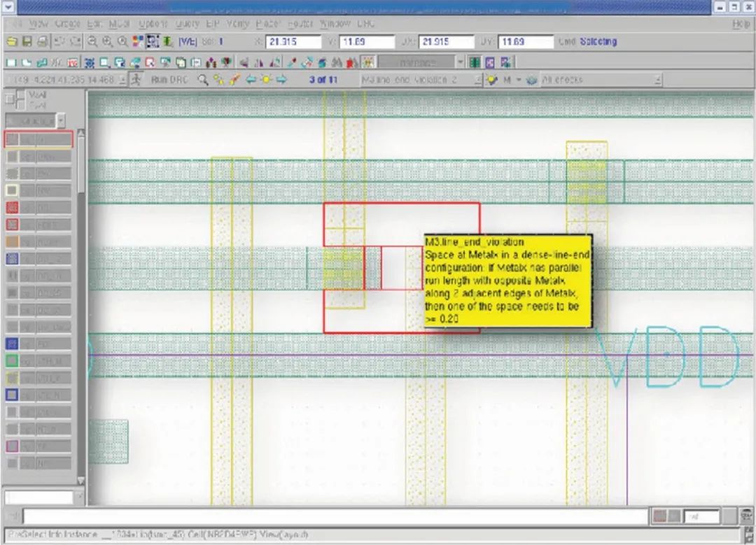
Task: Go to previous violation with left arrow
Action: click(251, 80)
